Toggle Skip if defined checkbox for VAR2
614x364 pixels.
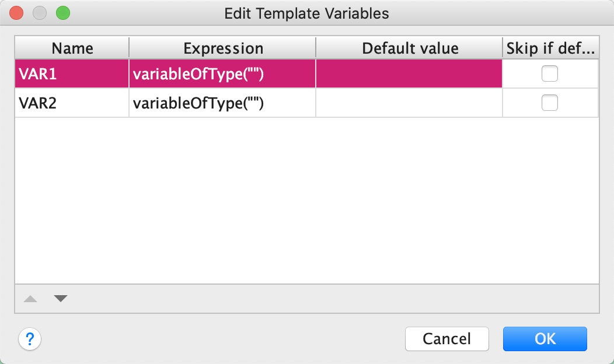click(549, 103)
